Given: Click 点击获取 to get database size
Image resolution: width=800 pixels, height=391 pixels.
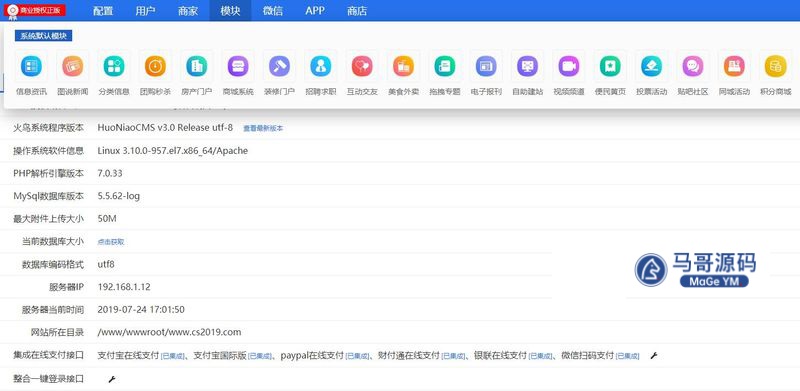Looking at the screenshot, I should click(x=111, y=242).
